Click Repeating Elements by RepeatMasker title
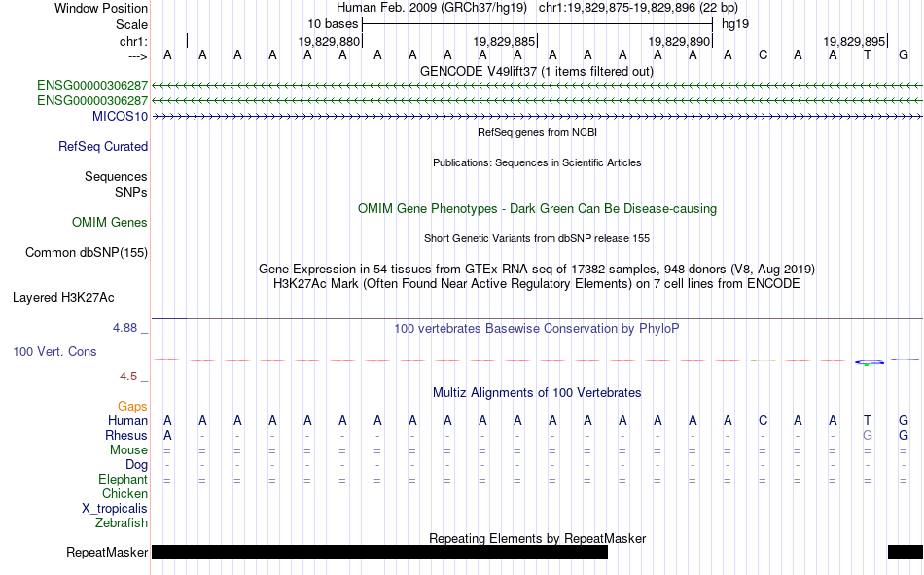Image resolution: width=924 pixels, height=575 pixels. tap(537, 538)
